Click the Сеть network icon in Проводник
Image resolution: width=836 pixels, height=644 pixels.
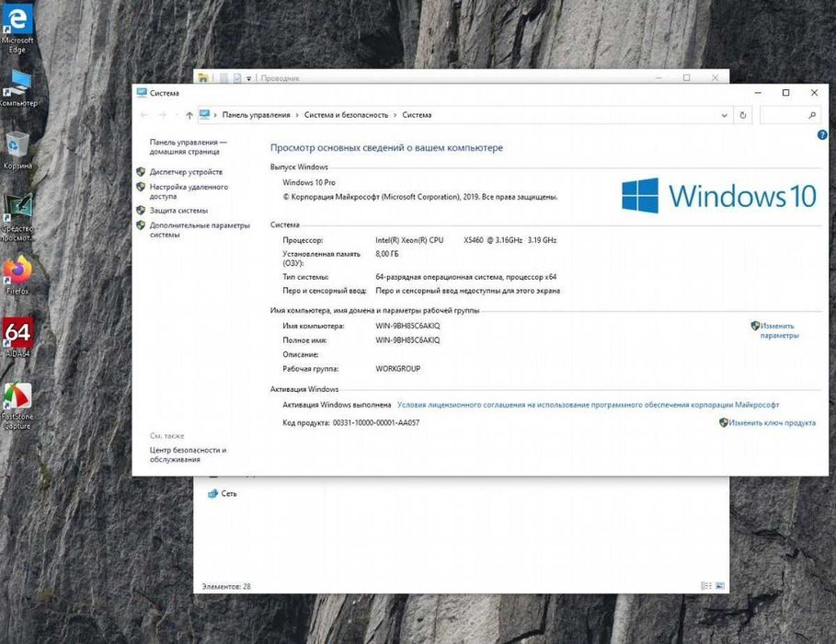[x=212, y=493]
